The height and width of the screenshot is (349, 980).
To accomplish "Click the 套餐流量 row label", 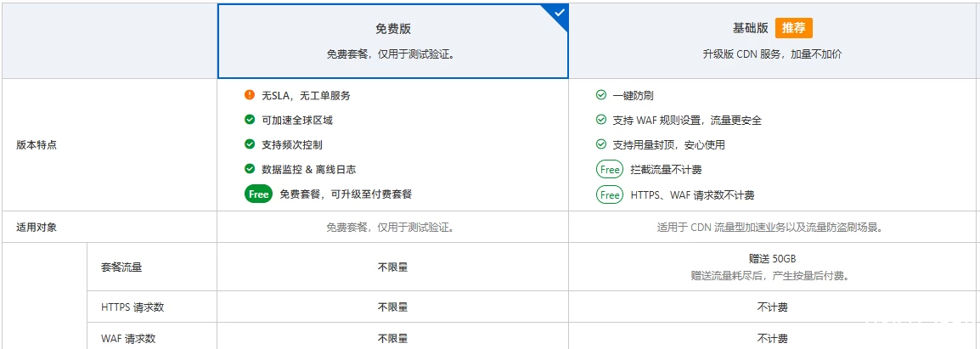I will 121,267.
